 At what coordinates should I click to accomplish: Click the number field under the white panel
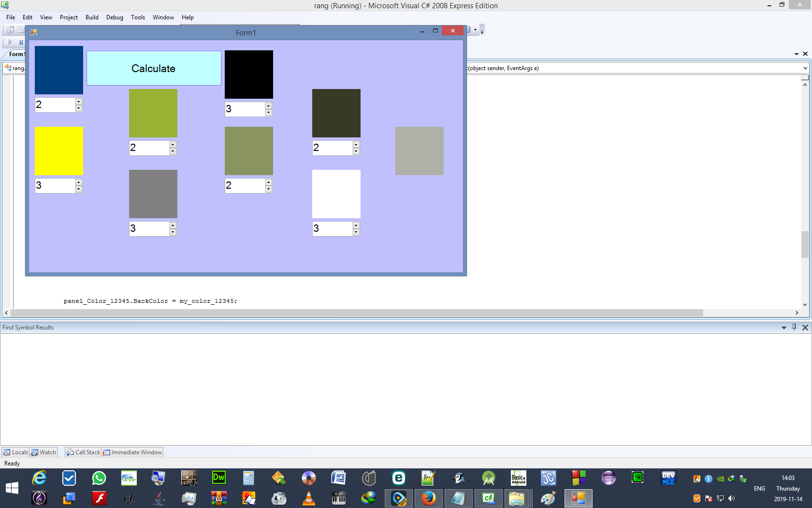point(333,229)
